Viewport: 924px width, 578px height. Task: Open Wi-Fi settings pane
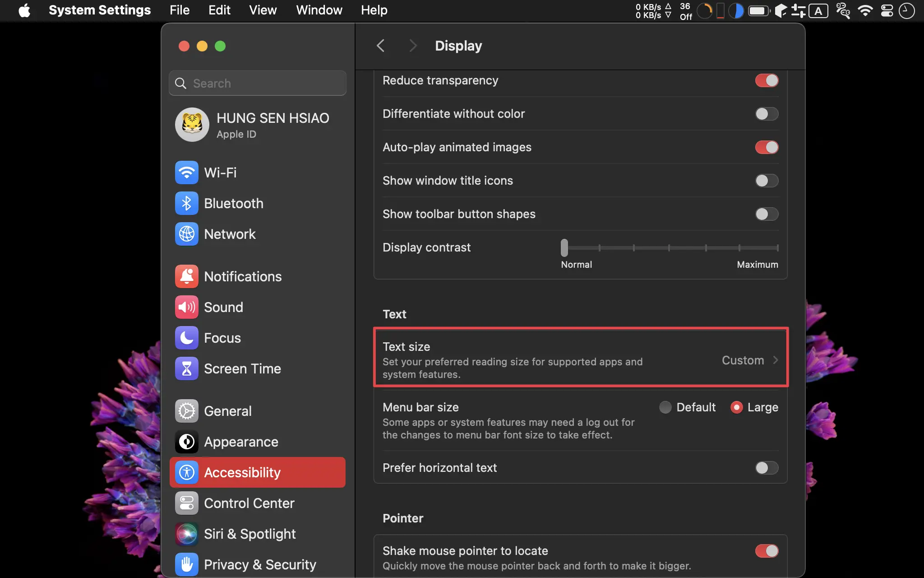click(x=258, y=172)
